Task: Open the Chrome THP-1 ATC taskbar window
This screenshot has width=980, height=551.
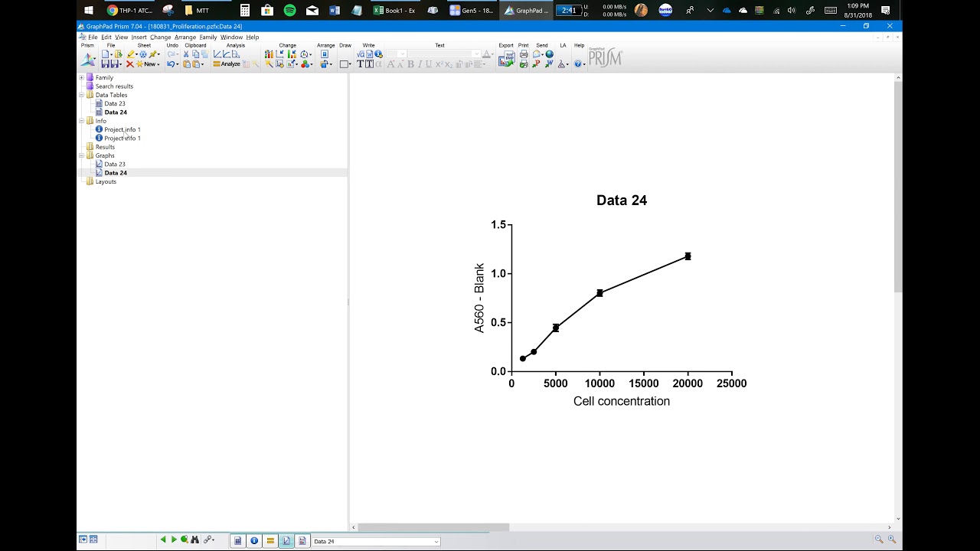Action: [x=130, y=11]
